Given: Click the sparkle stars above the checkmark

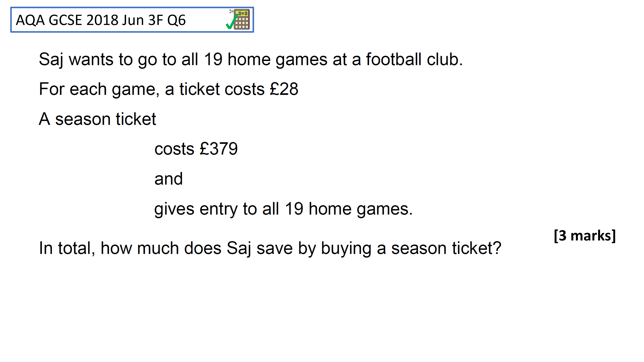Looking at the screenshot, I should click(231, 11).
